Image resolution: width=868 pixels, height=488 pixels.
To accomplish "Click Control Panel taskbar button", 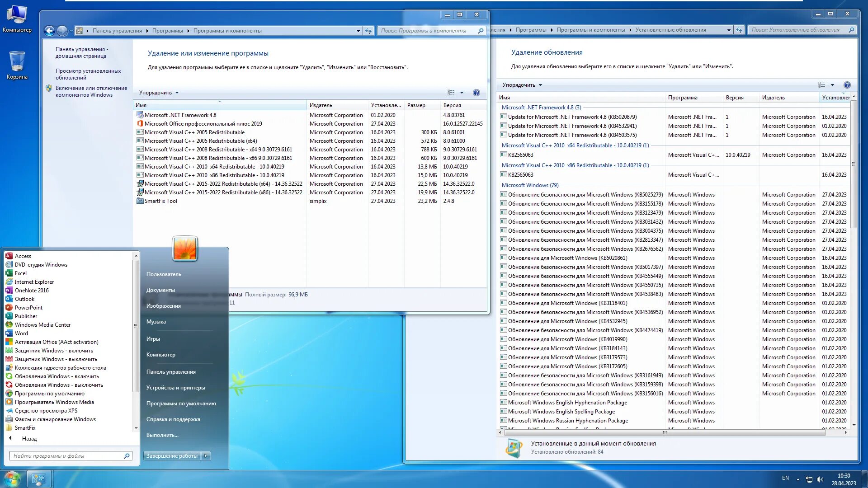I will [x=39, y=479].
